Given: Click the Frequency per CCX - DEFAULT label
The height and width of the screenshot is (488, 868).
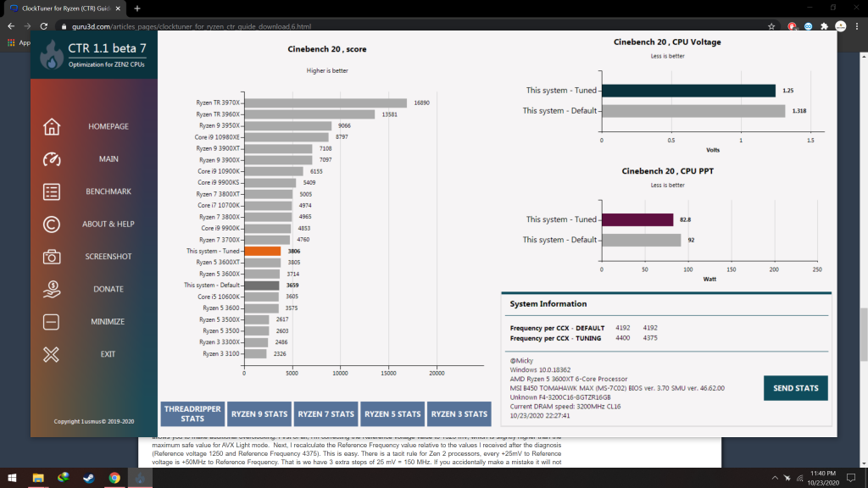Looking at the screenshot, I should pos(557,328).
